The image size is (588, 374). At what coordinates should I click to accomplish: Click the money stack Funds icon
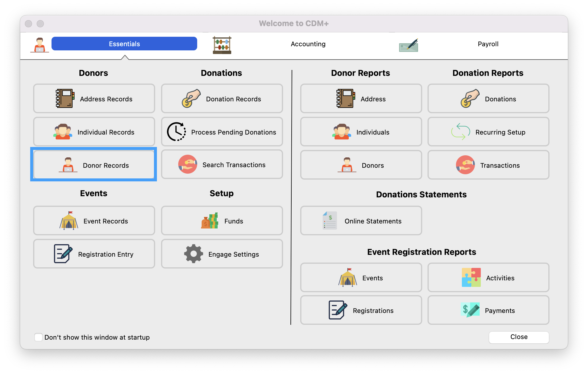click(x=210, y=221)
